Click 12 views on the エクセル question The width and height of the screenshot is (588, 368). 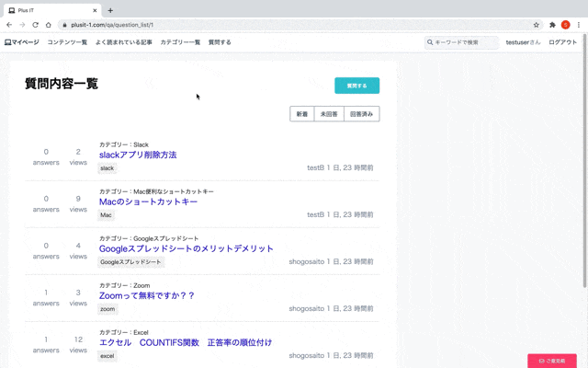click(78, 345)
